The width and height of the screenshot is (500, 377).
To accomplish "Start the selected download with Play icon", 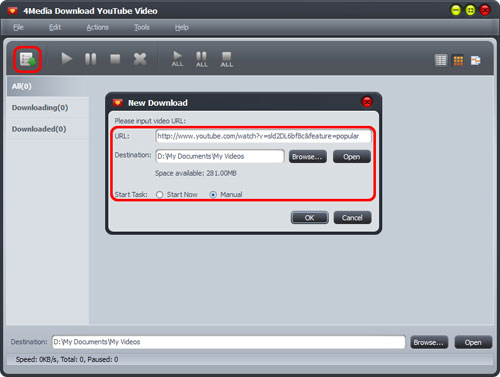I will [x=66, y=59].
